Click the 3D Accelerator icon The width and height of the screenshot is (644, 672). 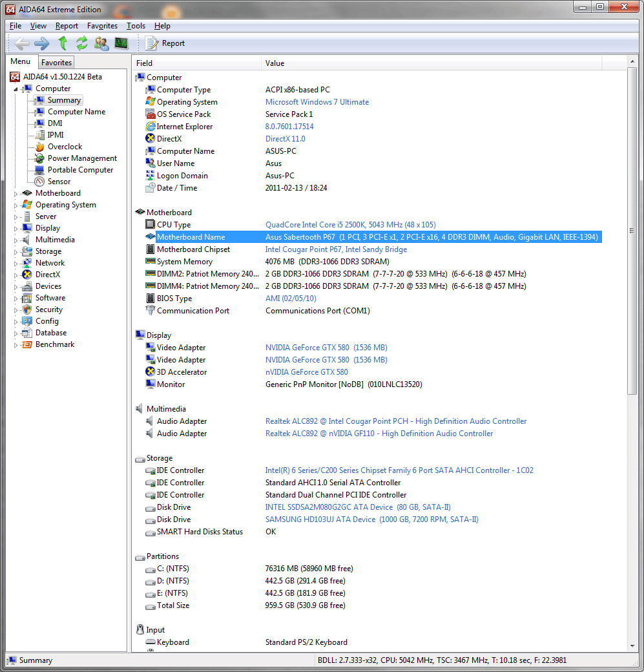click(151, 372)
